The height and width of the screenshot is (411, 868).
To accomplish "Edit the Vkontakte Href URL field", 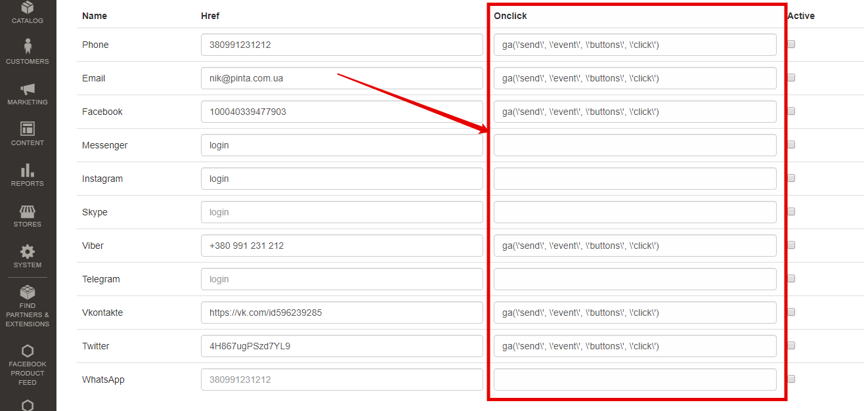I will coord(342,313).
